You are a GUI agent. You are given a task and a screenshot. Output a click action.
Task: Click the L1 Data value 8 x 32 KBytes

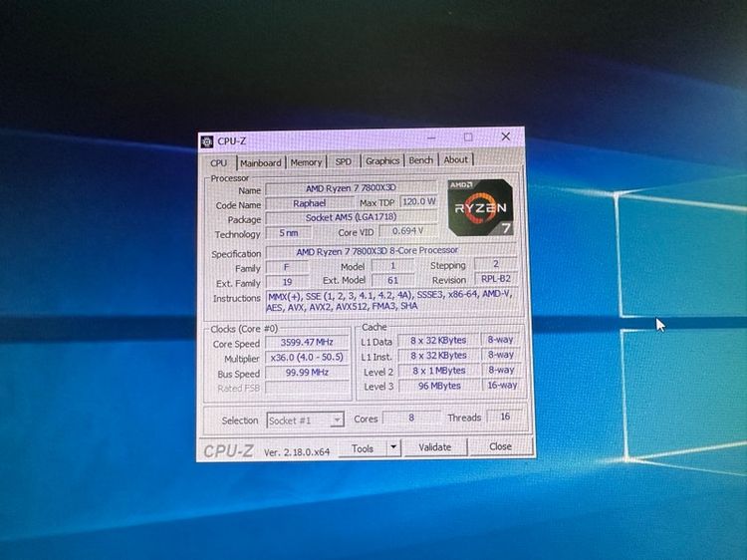pos(438,341)
